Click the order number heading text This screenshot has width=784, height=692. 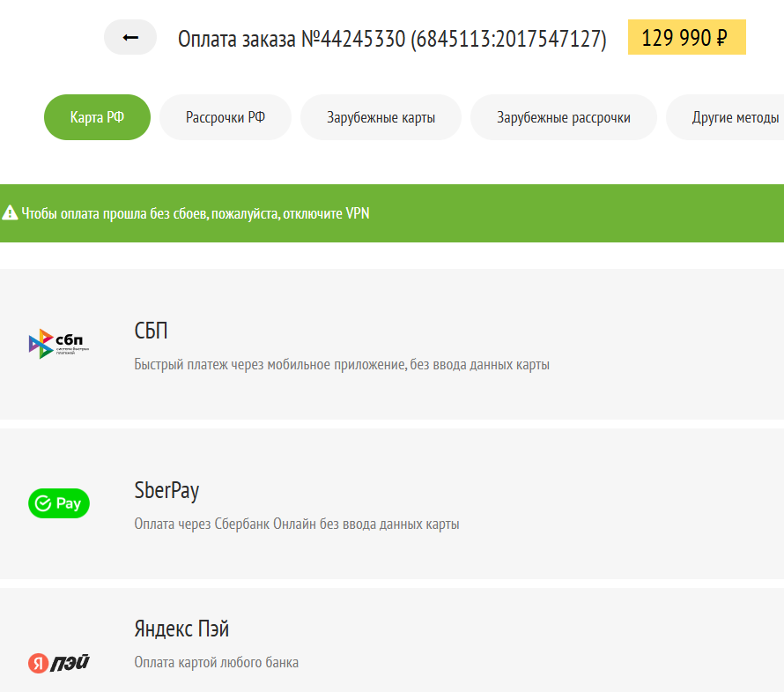pyautogui.click(x=392, y=39)
